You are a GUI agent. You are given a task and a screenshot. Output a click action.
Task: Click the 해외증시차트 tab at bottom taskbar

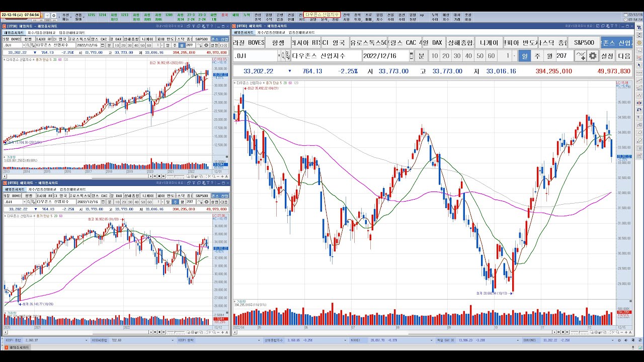tap(18, 347)
